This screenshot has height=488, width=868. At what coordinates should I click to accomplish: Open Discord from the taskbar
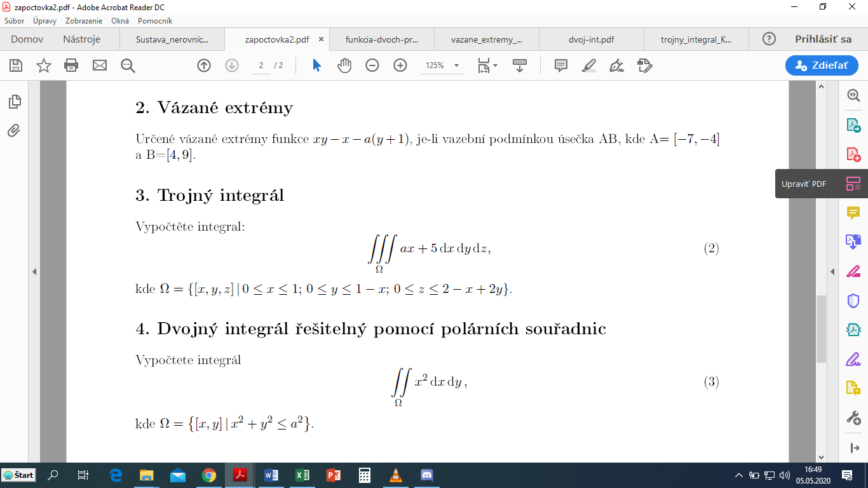pos(426,475)
